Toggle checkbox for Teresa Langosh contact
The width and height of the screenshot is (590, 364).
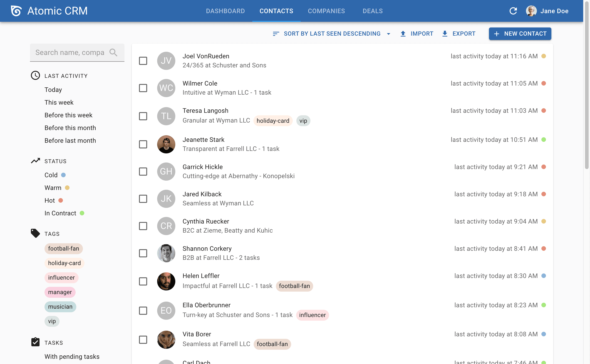point(143,116)
